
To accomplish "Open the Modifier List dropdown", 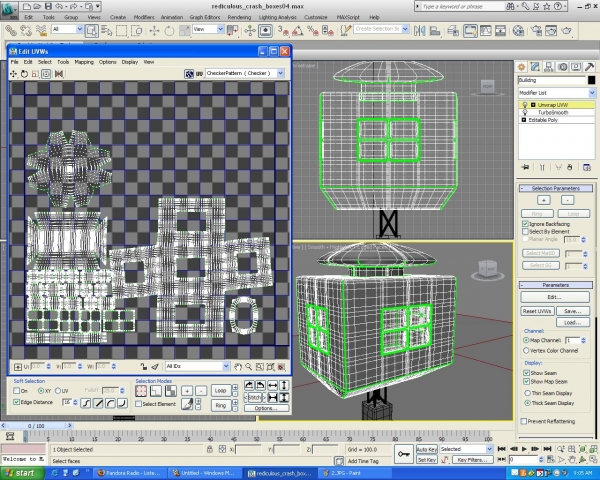I will click(557, 93).
